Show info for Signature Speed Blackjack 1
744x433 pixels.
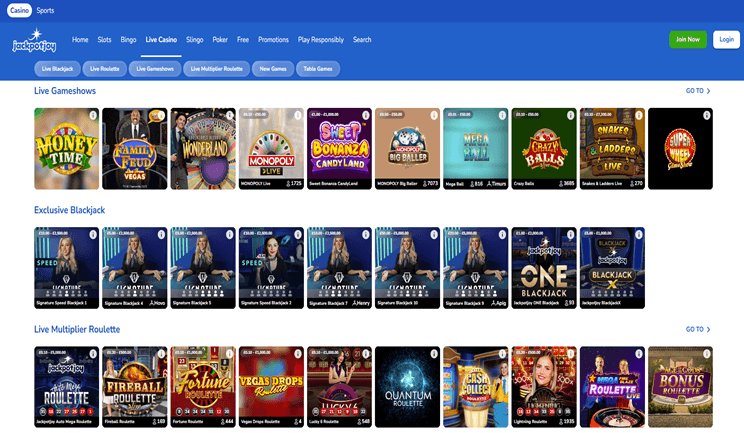[x=93, y=234]
